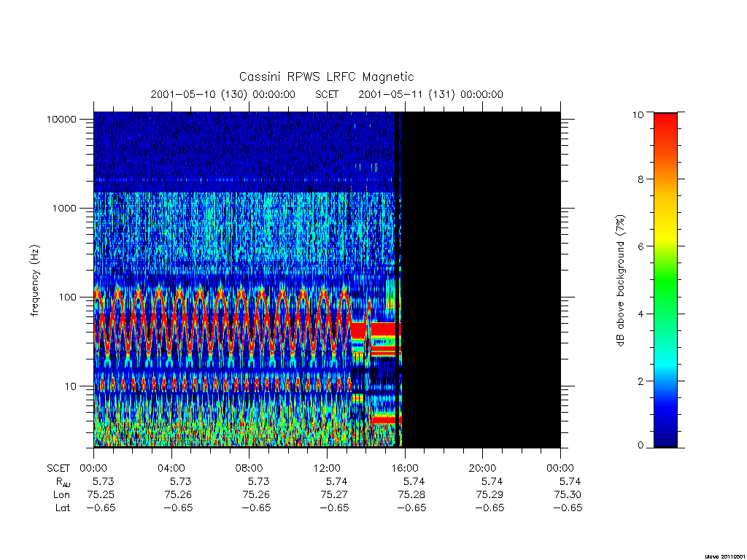Screen dimensions: 747x560
Task: Click the start date '2001-05-10 (130)' text
Action: tap(198, 94)
